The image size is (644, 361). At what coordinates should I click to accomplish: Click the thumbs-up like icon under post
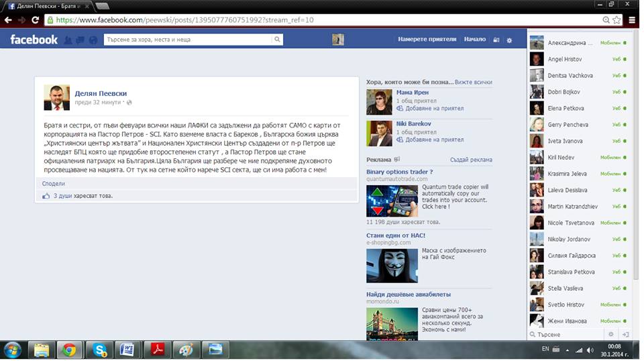(x=46, y=196)
